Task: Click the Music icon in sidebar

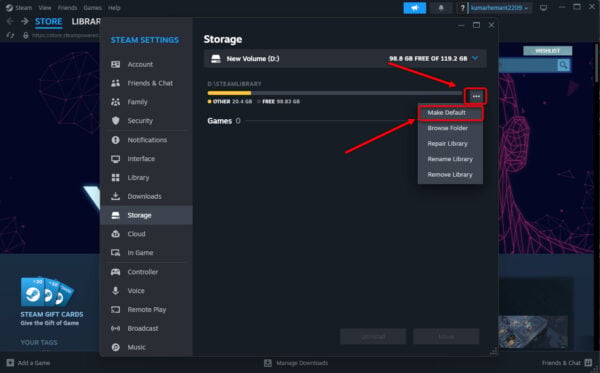Action: 116,347
